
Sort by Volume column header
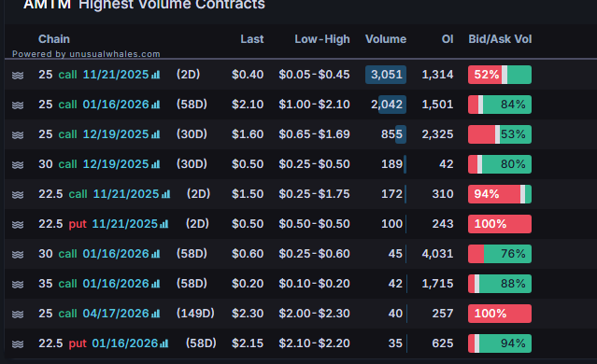[x=386, y=39]
